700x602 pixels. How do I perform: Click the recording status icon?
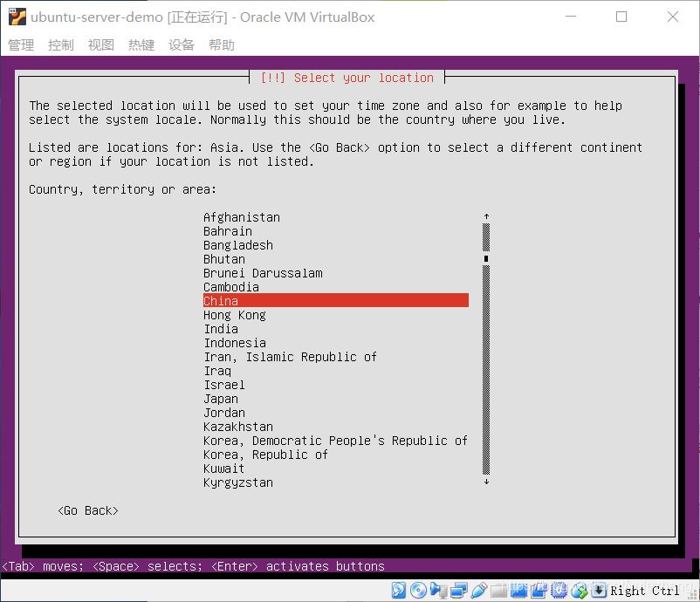[x=539, y=590]
